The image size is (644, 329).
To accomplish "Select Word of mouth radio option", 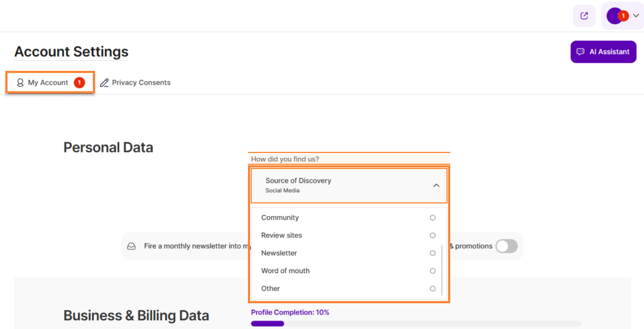I will click(433, 271).
